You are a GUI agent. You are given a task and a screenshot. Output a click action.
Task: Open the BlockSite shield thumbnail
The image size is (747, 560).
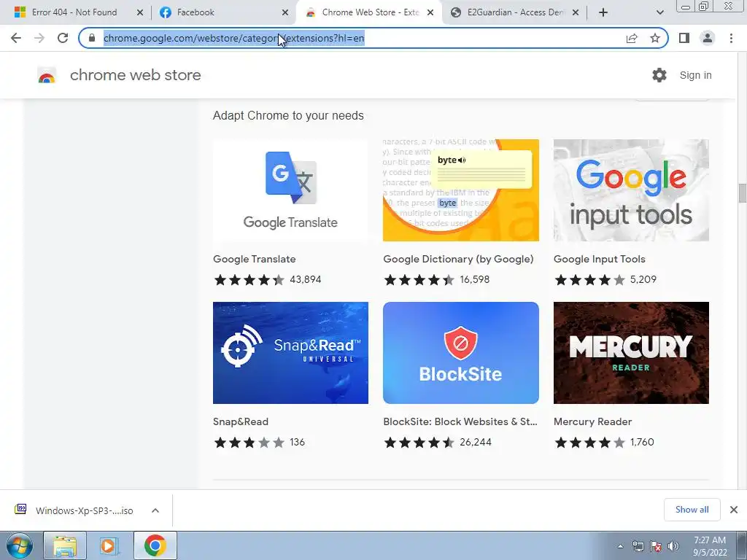tap(461, 353)
